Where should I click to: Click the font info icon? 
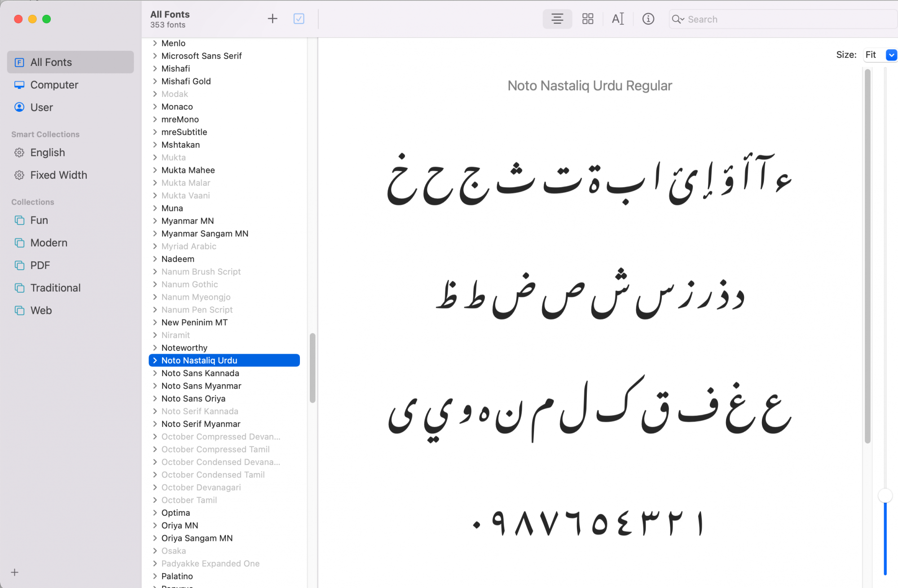tap(648, 18)
